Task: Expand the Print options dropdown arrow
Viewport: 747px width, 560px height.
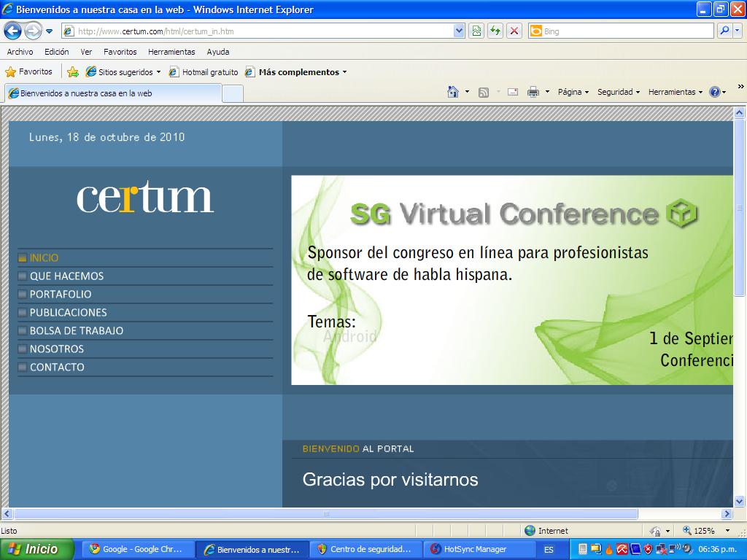Action: [547, 92]
